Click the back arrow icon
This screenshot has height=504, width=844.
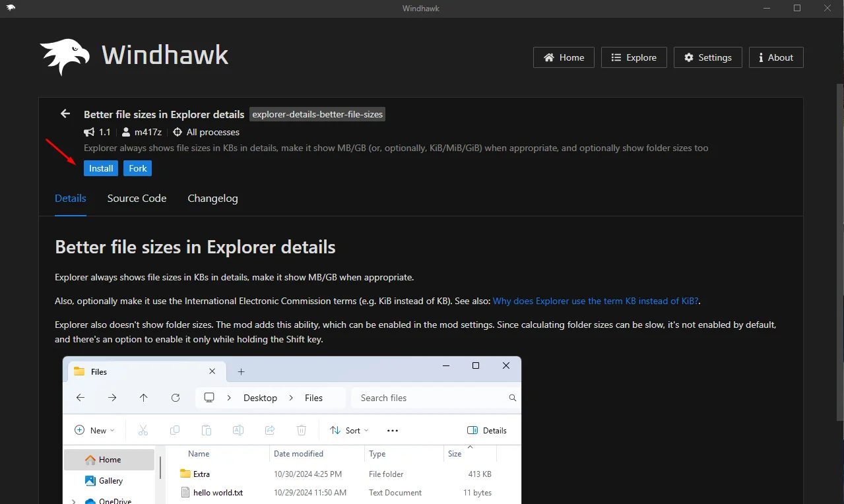click(65, 114)
